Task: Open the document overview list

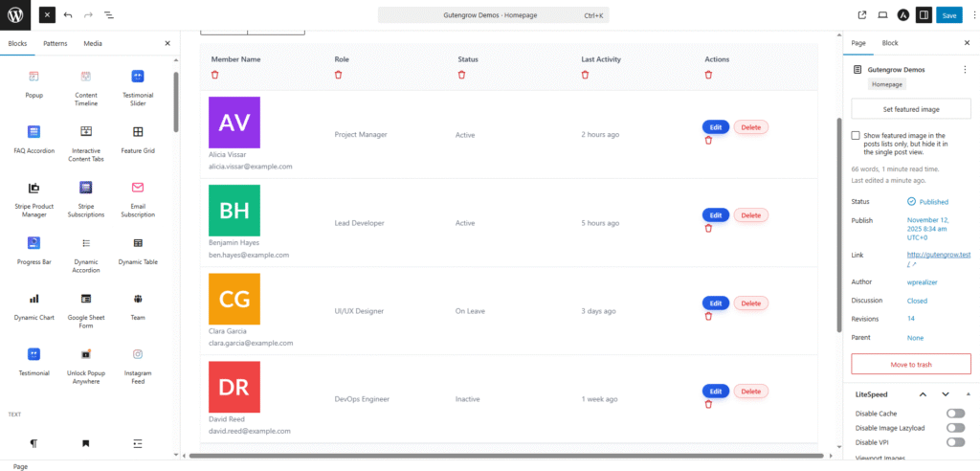Action: [x=109, y=15]
